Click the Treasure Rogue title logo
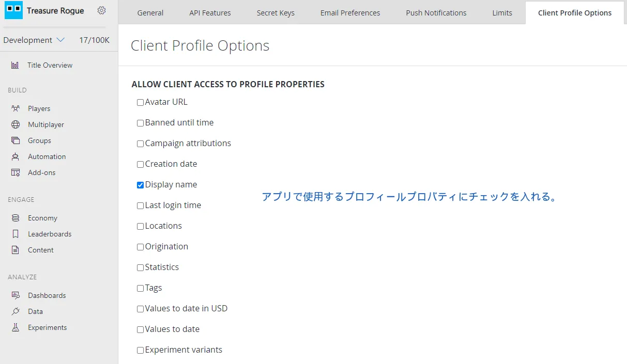Image resolution: width=627 pixels, height=364 pixels. click(x=13, y=10)
